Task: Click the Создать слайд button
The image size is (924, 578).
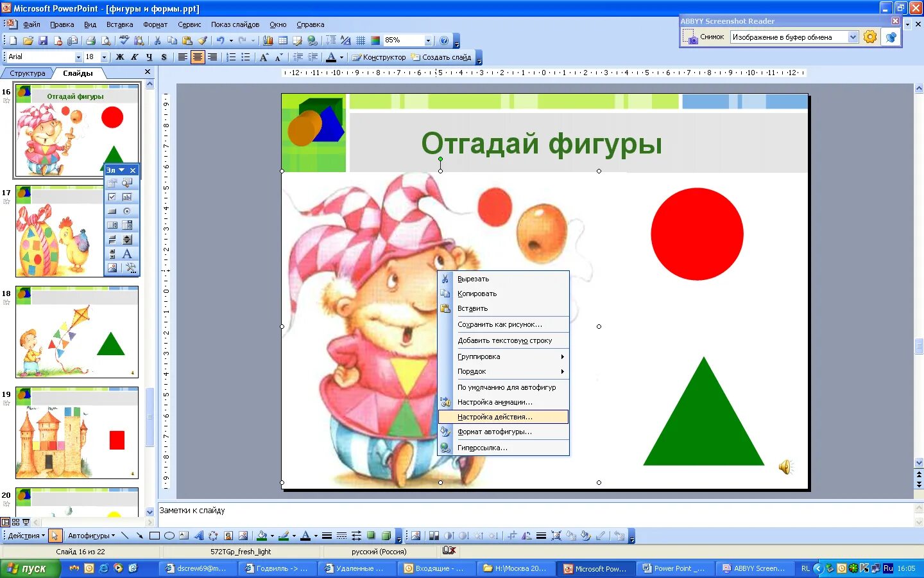Action: pyautogui.click(x=441, y=57)
